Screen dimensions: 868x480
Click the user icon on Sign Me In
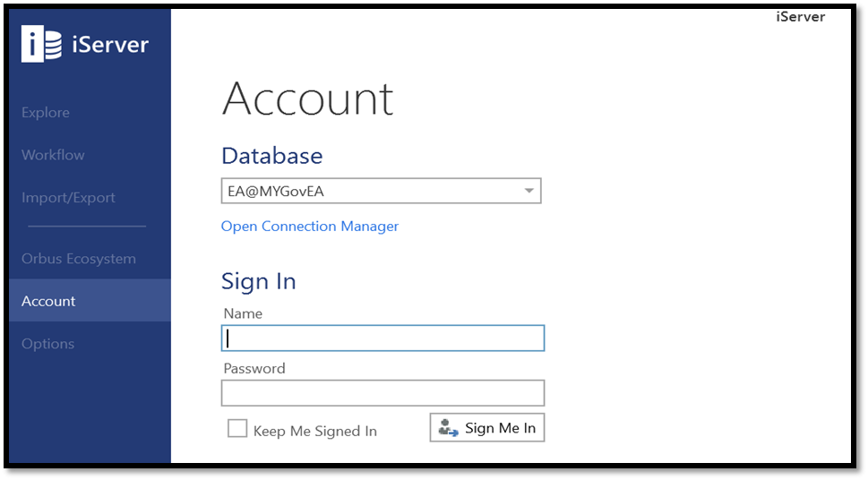tap(448, 428)
